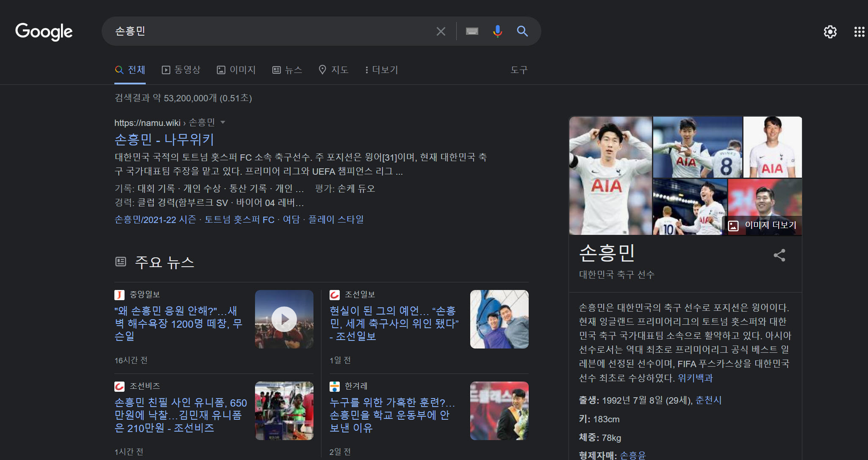Open the on-screen keyboard input icon

pos(471,31)
